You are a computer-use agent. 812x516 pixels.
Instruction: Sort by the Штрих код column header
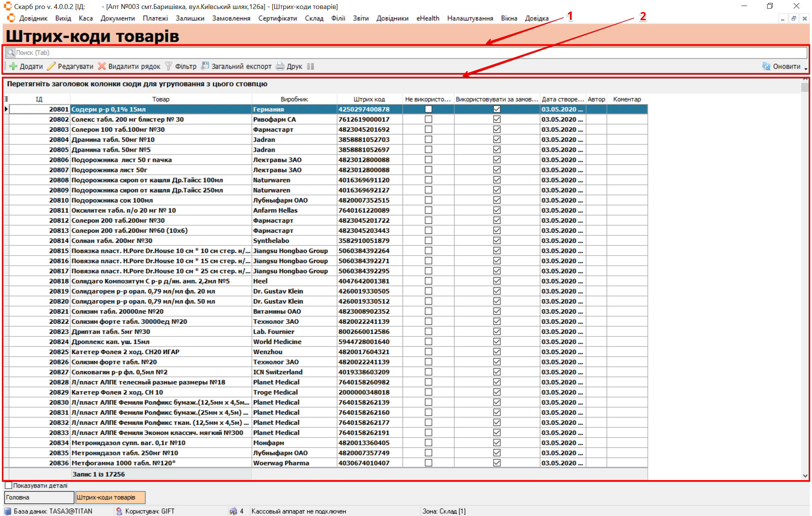[369, 99]
